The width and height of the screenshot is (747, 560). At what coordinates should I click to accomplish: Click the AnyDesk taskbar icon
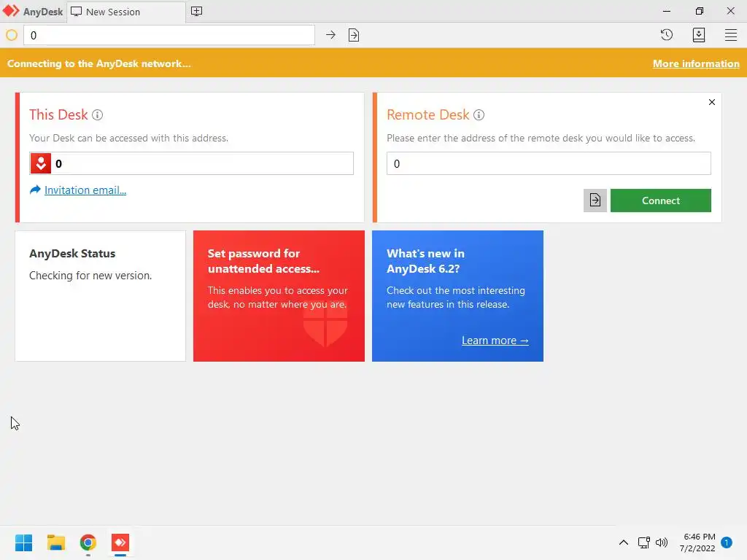tap(120, 542)
